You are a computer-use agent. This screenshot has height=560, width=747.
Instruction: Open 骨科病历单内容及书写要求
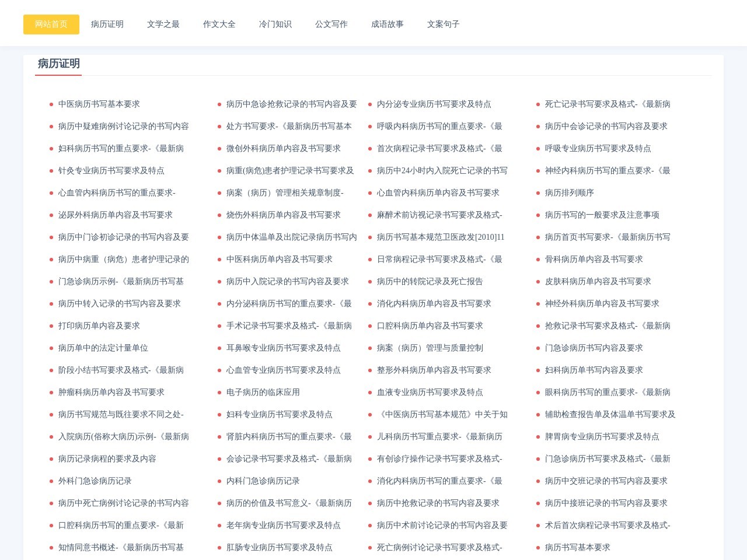594,260
